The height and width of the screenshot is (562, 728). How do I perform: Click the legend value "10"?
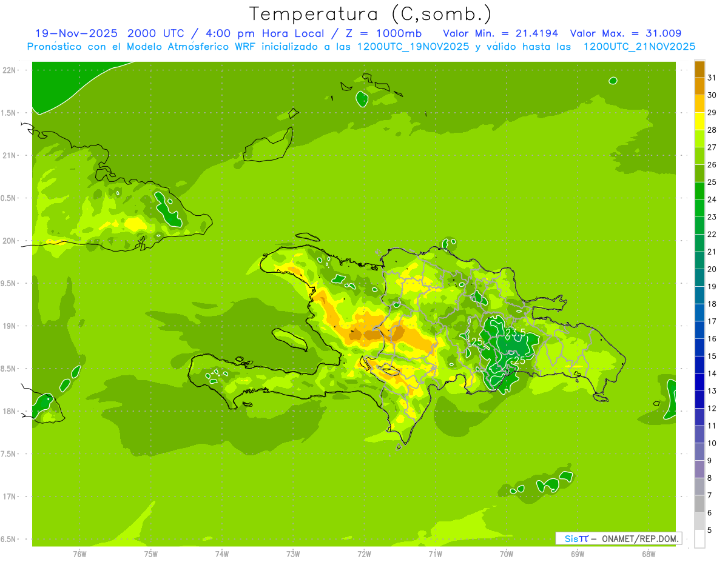[712, 443]
